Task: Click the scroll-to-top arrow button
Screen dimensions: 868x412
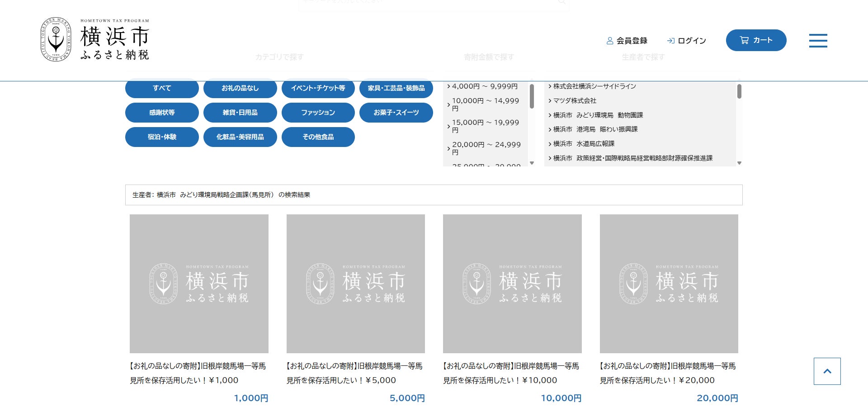Action: pos(827,371)
